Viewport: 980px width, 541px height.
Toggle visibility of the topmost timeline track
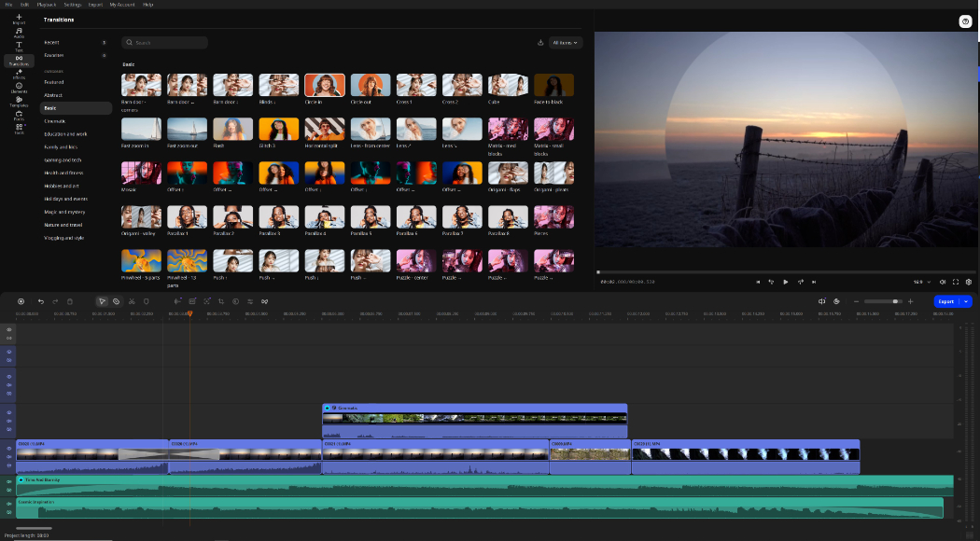8,329
